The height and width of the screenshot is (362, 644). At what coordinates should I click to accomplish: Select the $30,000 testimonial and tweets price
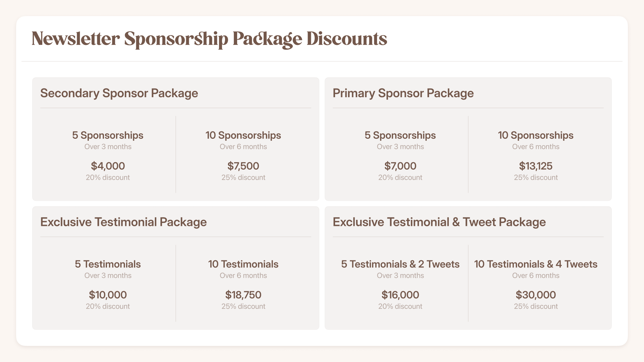tap(536, 295)
